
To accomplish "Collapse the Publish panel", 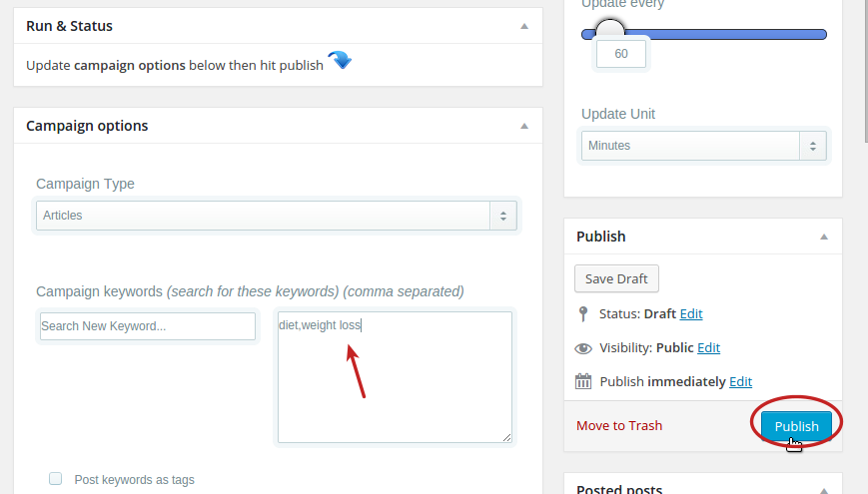I will coord(824,237).
